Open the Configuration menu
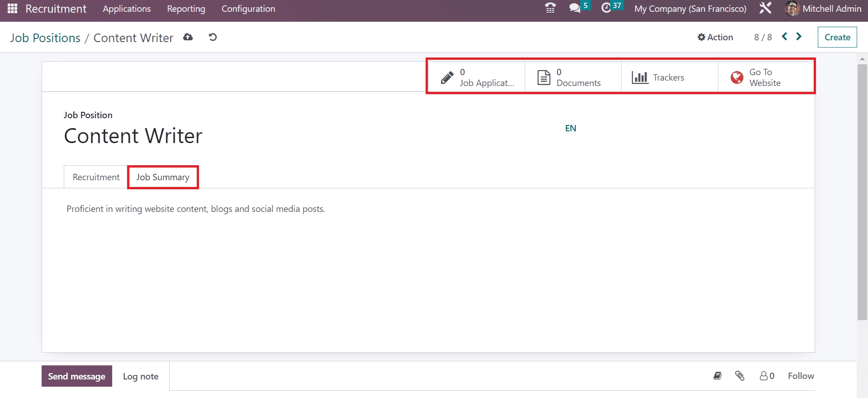Screen dimensions: 868x398 point(248,9)
